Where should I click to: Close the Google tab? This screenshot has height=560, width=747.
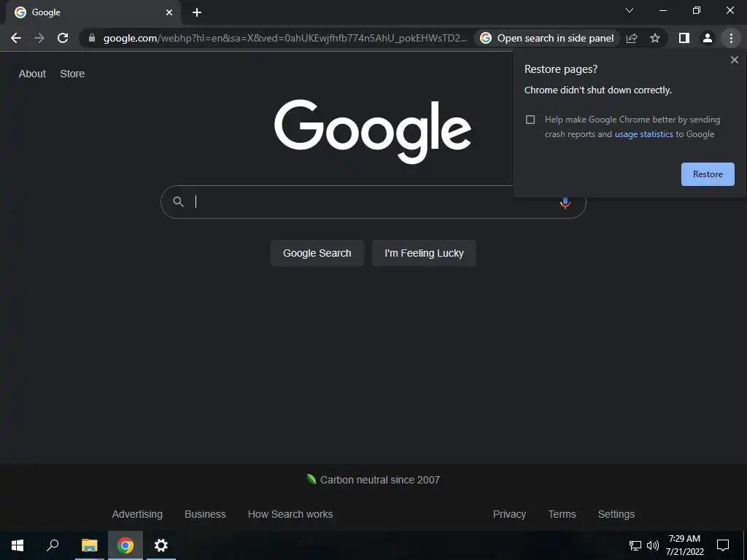tap(169, 12)
